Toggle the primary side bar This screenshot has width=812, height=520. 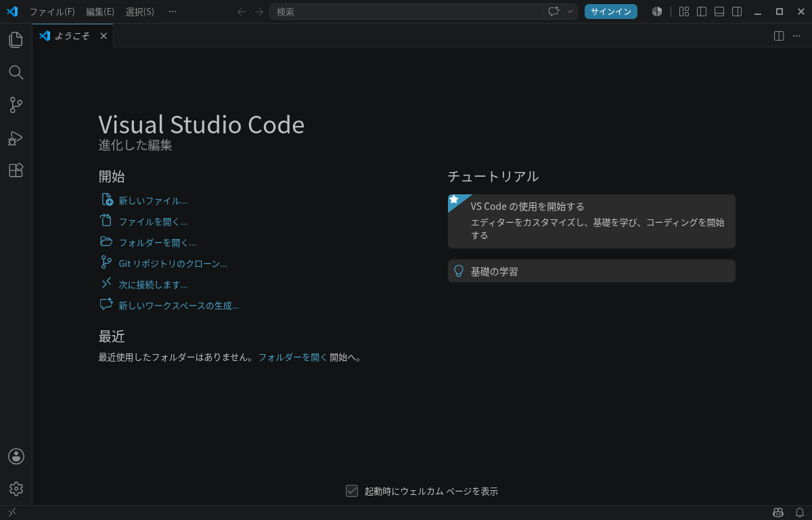coord(702,12)
